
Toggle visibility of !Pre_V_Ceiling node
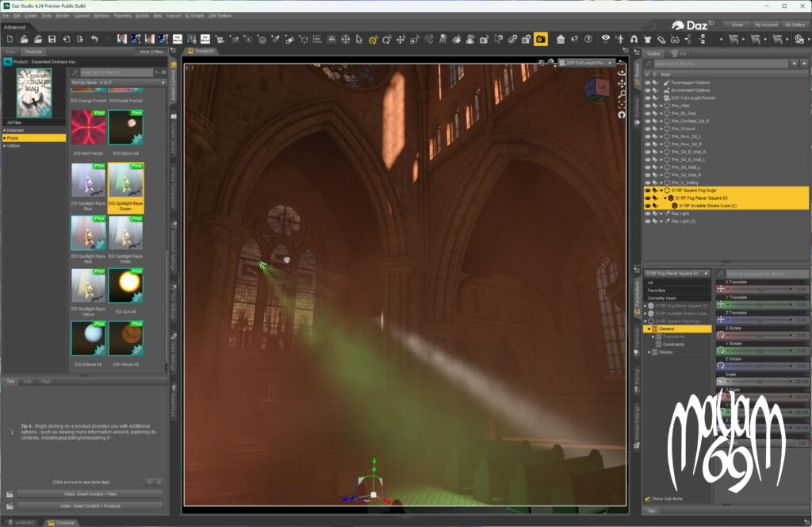[647, 183]
